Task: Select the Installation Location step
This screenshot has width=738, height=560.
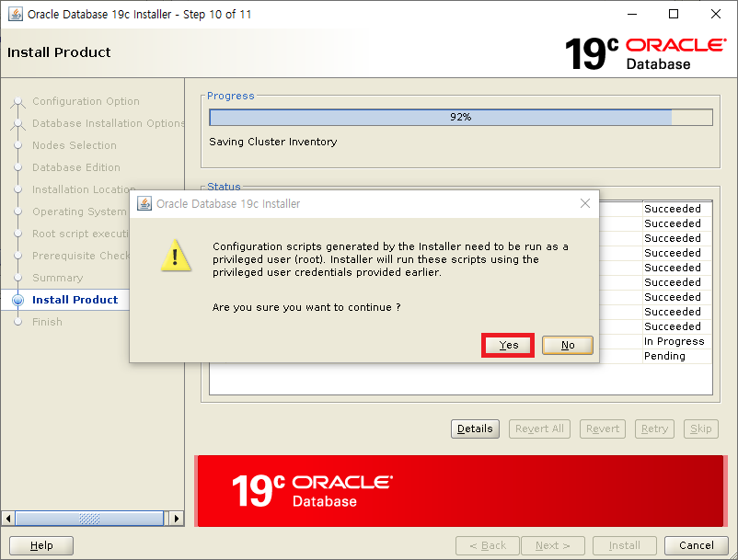Action: coord(84,189)
